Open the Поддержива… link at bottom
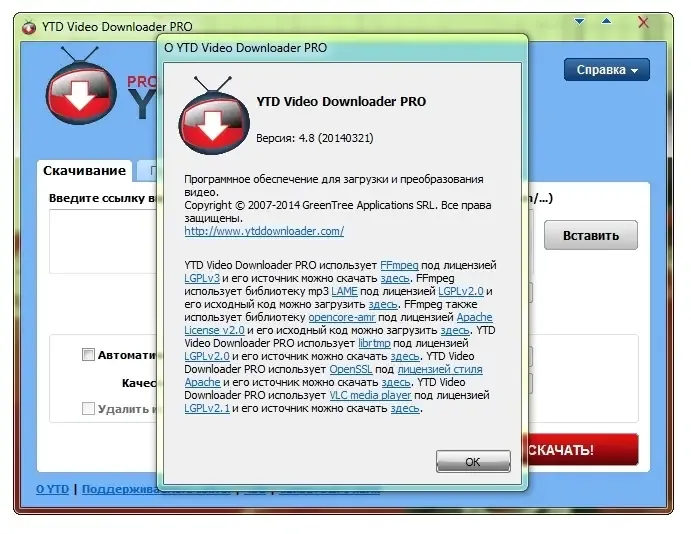This screenshot has height=534, width=691. [x=119, y=489]
